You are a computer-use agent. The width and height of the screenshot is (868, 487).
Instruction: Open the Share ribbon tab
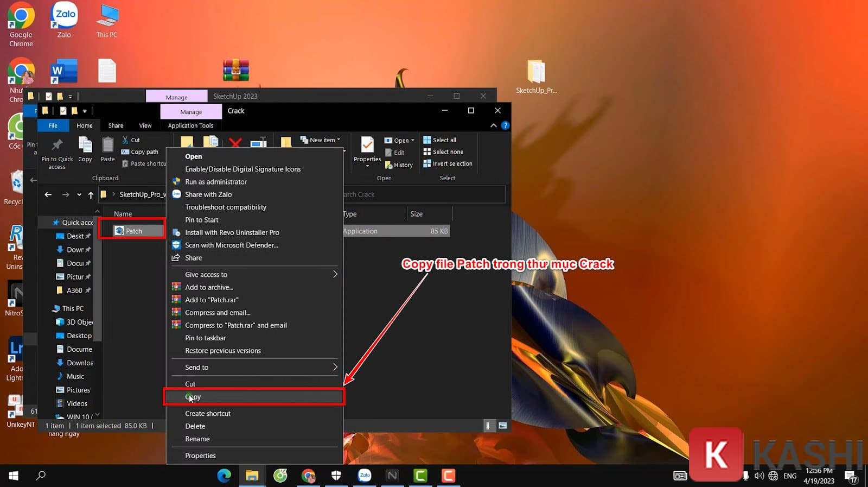click(x=116, y=125)
